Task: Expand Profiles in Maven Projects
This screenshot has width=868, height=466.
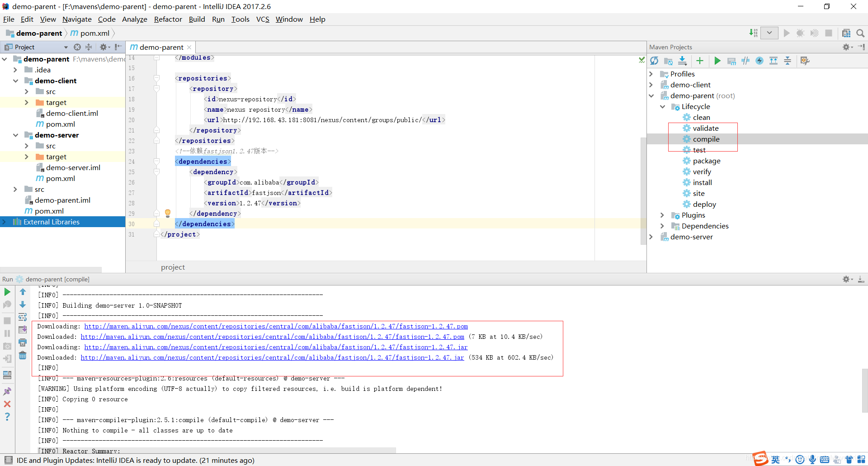Action: click(651, 74)
